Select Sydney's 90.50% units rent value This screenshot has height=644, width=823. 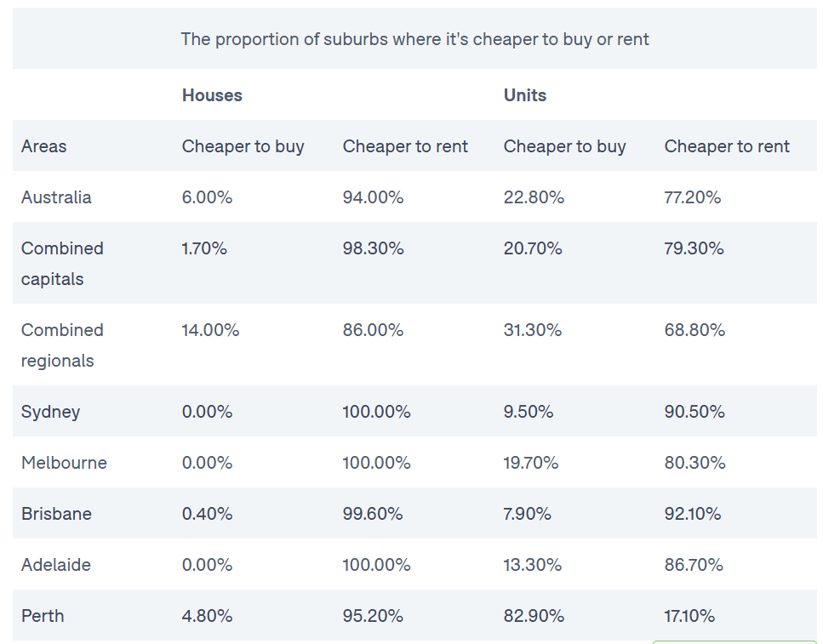[694, 412]
